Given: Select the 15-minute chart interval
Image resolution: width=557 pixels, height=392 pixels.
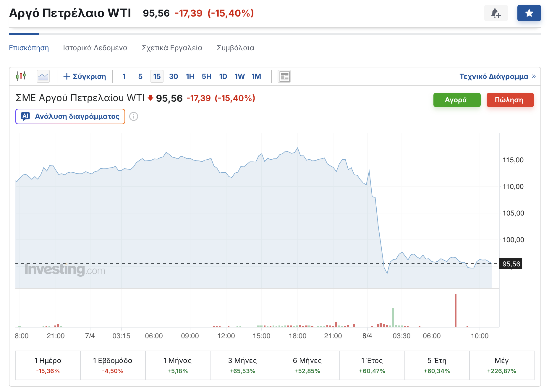Looking at the screenshot, I should (x=157, y=76).
